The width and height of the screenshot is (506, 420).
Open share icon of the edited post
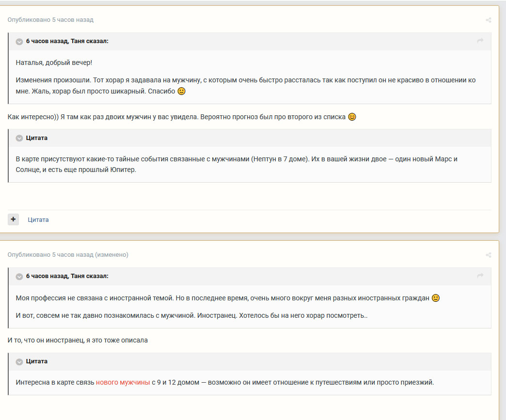coord(488,255)
